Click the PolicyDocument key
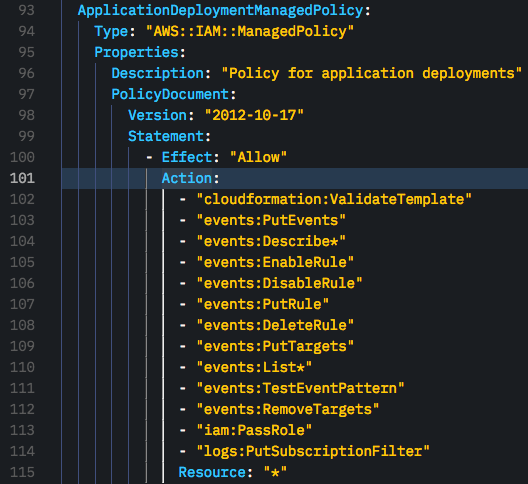 [x=170, y=94]
